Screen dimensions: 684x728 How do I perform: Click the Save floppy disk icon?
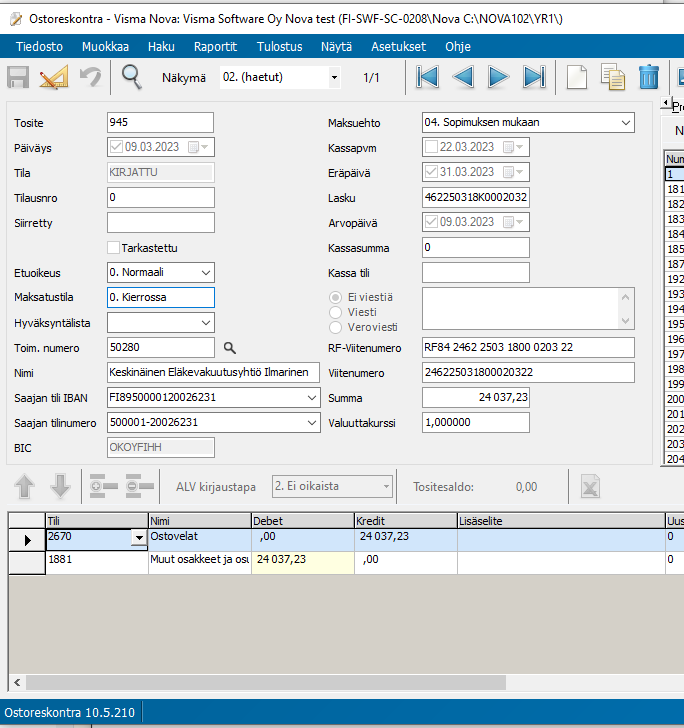(18, 77)
